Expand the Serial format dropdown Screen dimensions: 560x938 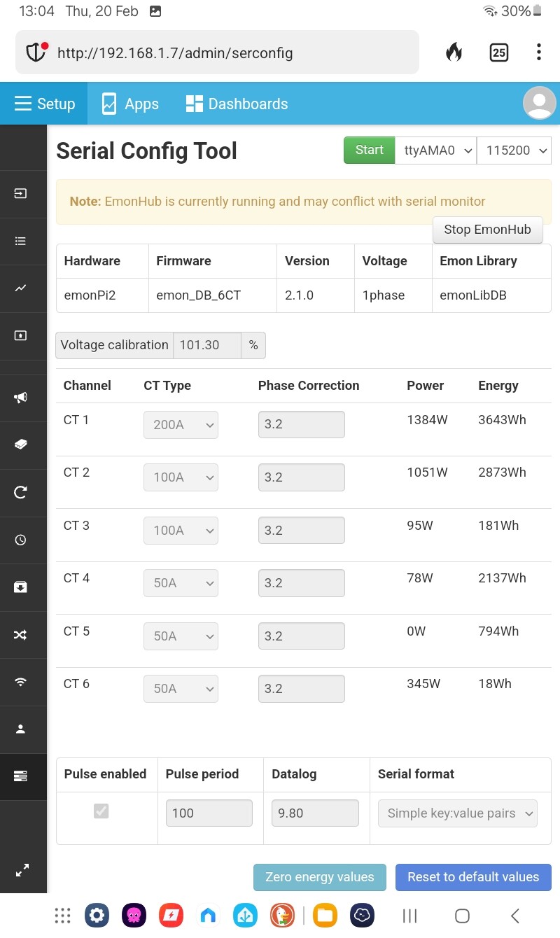pos(458,813)
